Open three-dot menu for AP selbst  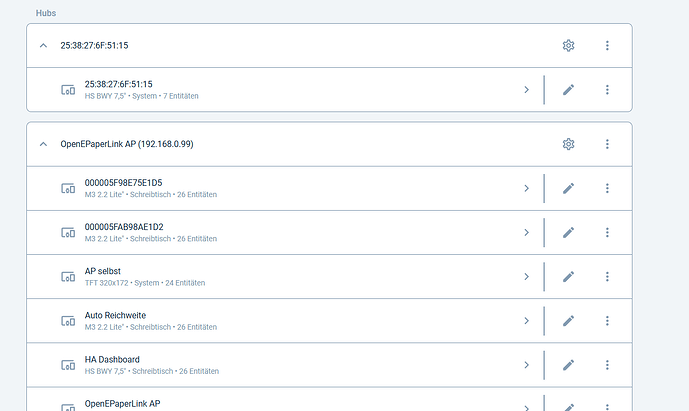coord(607,276)
